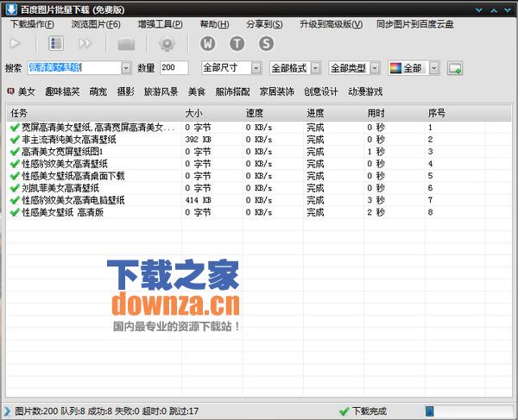
Task: Select the 服饰搭配 category link
Action: point(232,91)
